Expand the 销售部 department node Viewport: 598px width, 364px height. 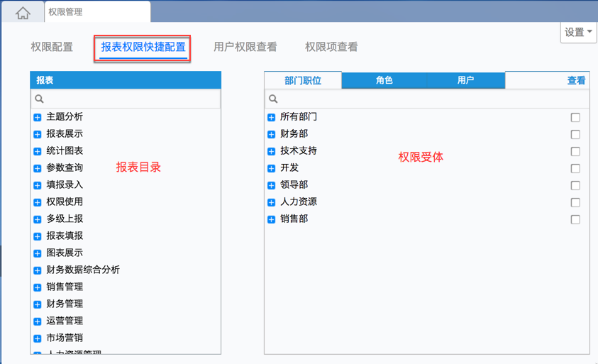click(x=271, y=219)
